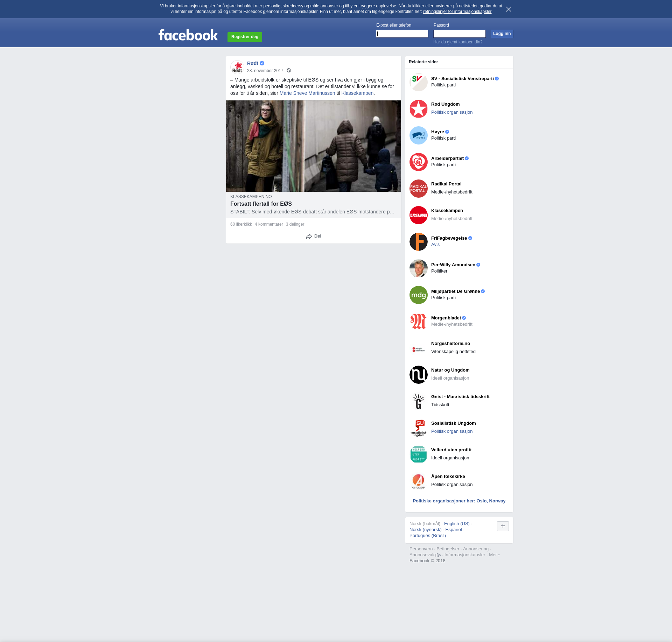The height and width of the screenshot is (642, 672).
Task: Open Radikal Portal page name
Action: click(x=446, y=184)
